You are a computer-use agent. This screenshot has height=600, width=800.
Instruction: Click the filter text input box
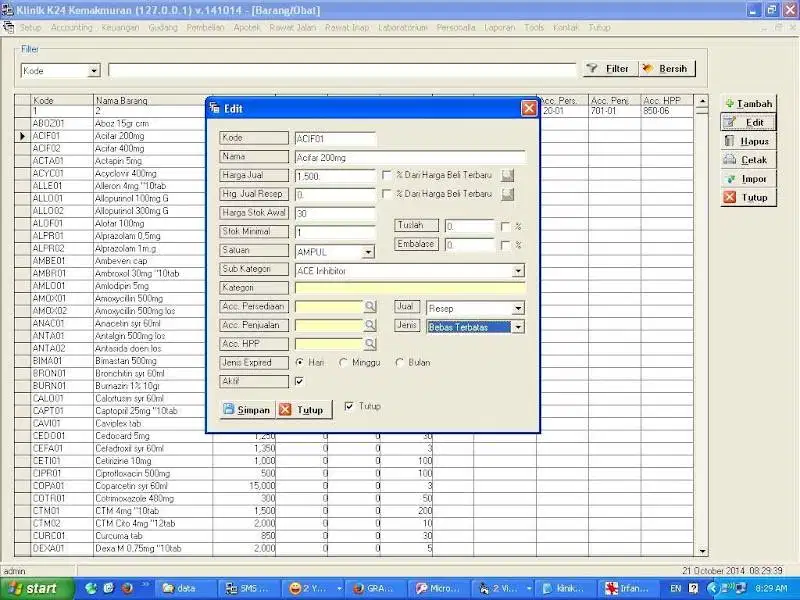click(x=342, y=70)
